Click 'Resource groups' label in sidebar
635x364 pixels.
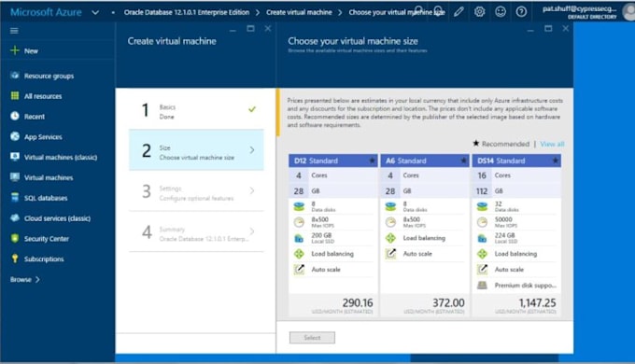point(49,76)
